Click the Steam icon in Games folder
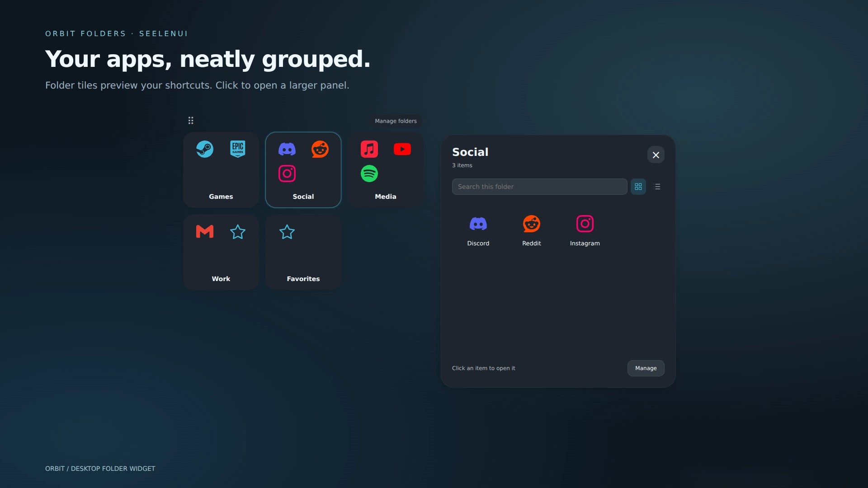The height and width of the screenshot is (488, 868). click(205, 149)
